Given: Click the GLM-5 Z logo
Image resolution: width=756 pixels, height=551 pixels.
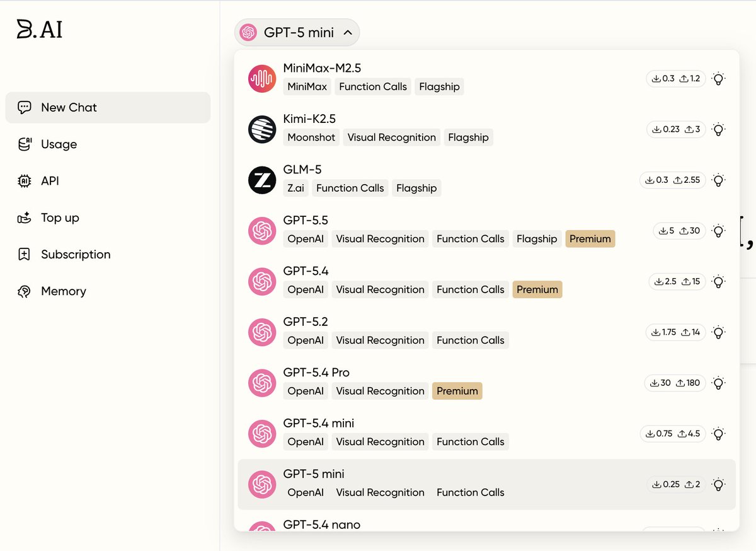Looking at the screenshot, I should tap(262, 180).
